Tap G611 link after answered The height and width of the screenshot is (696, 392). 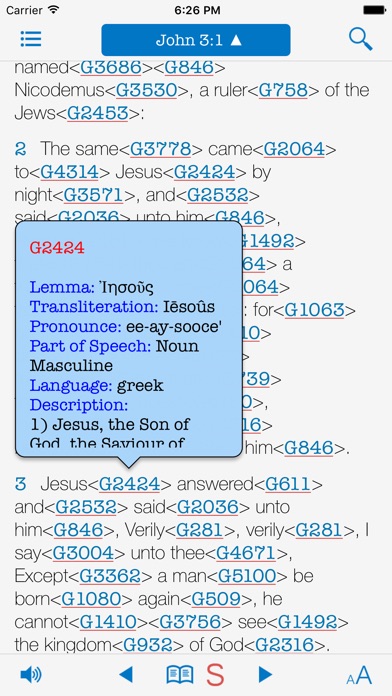(x=288, y=484)
